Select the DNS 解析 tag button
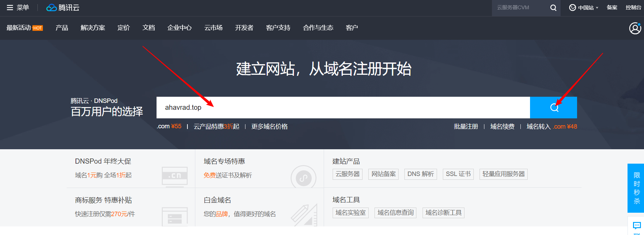This screenshot has height=235, width=644. coord(421,174)
